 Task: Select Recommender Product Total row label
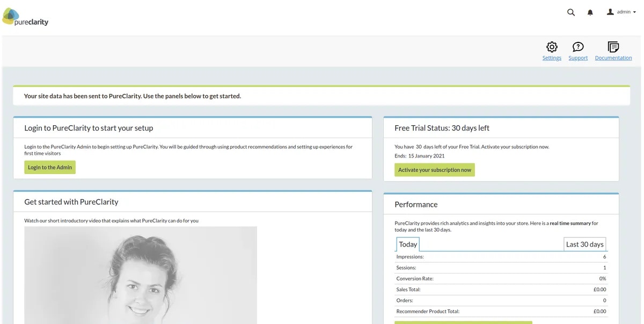click(428, 311)
